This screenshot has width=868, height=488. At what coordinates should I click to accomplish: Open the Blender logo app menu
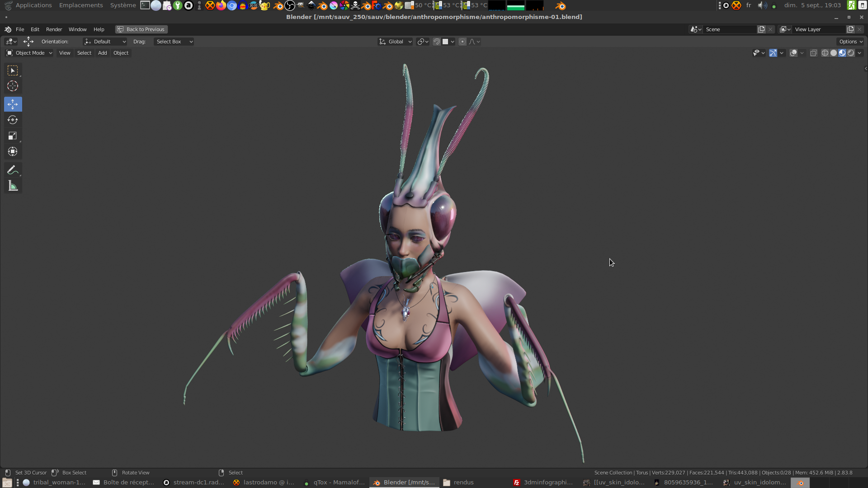pos(8,29)
